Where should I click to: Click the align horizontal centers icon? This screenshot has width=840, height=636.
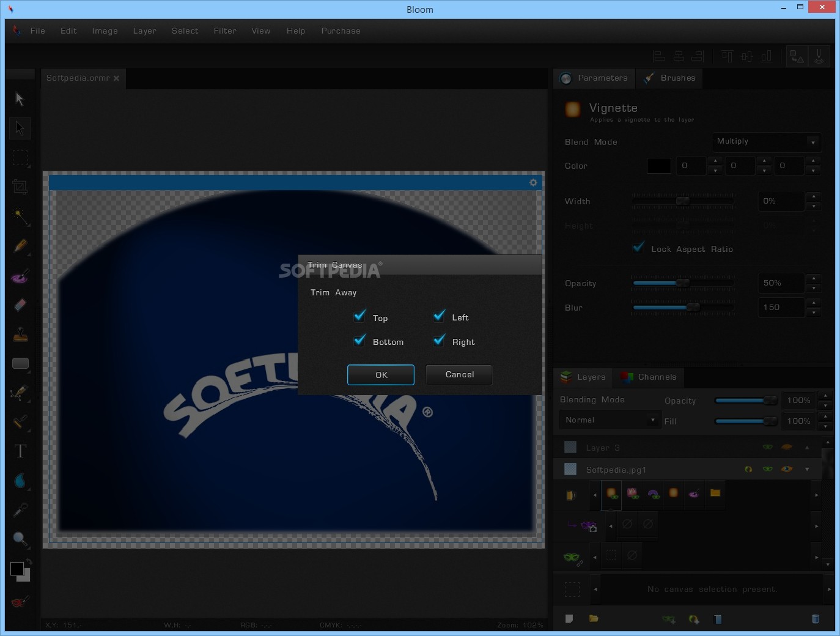pyautogui.click(x=679, y=56)
